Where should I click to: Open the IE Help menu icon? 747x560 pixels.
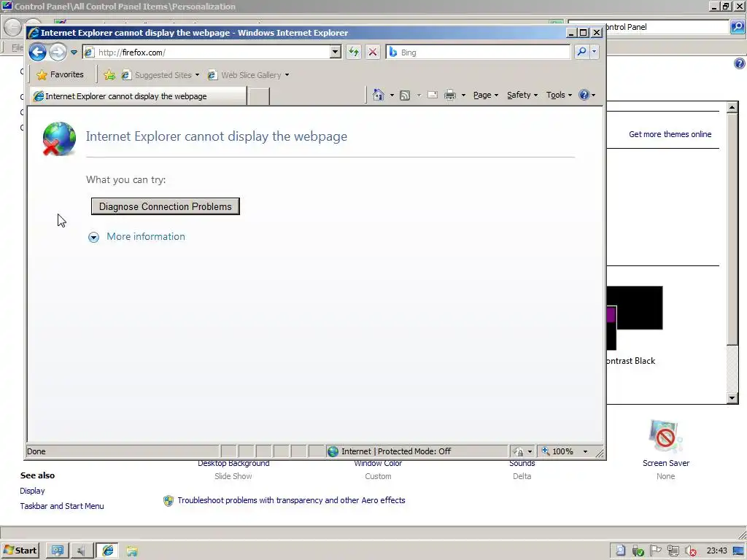click(587, 95)
